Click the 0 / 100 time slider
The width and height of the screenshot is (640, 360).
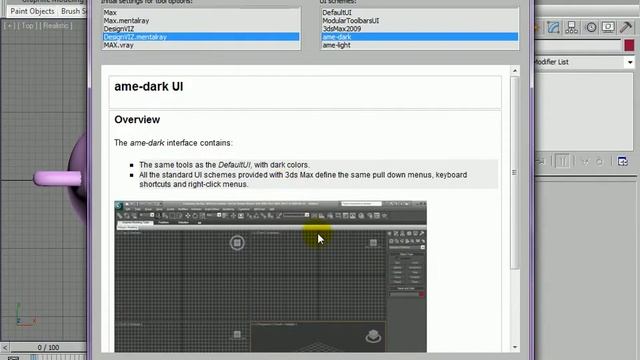pyautogui.click(x=48, y=347)
